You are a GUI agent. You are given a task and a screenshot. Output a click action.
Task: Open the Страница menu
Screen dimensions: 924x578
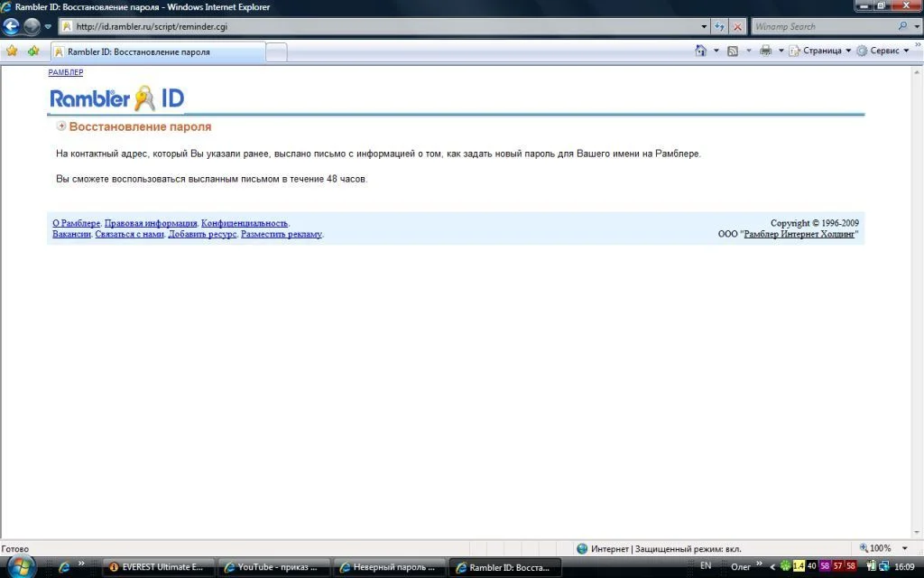click(x=819, y=51)
